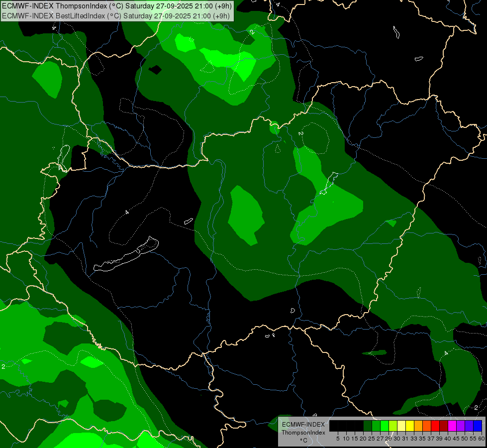
Task: Choose the orange 33-35 legend swatch
Action: coord(418,426)
